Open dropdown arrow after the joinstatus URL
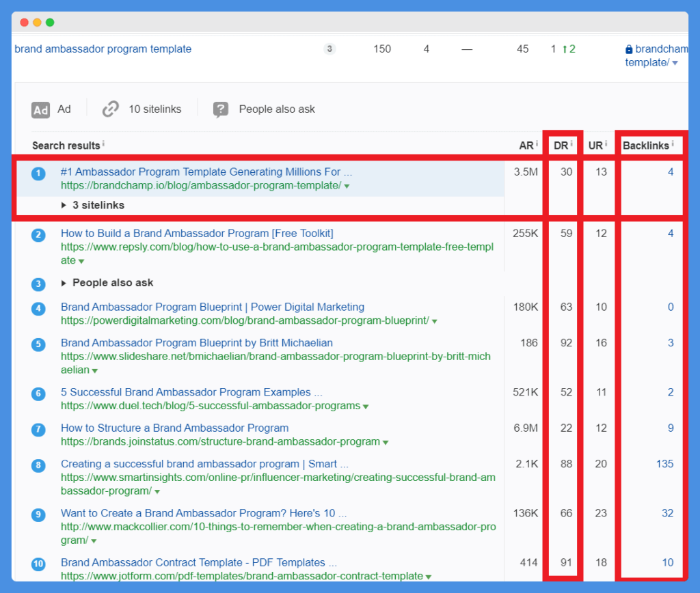The image size is (700, 593). pos(386,443)
